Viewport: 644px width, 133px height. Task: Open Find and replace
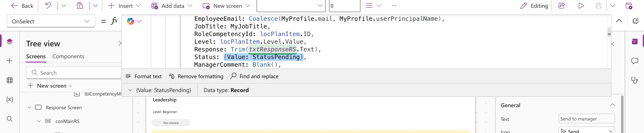254,76
